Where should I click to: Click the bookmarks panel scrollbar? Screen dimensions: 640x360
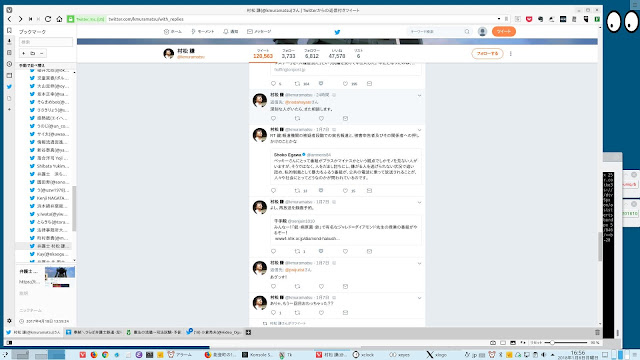[74, 208]
